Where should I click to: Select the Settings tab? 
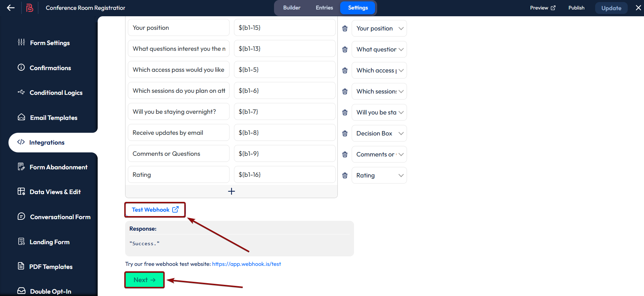358,8
